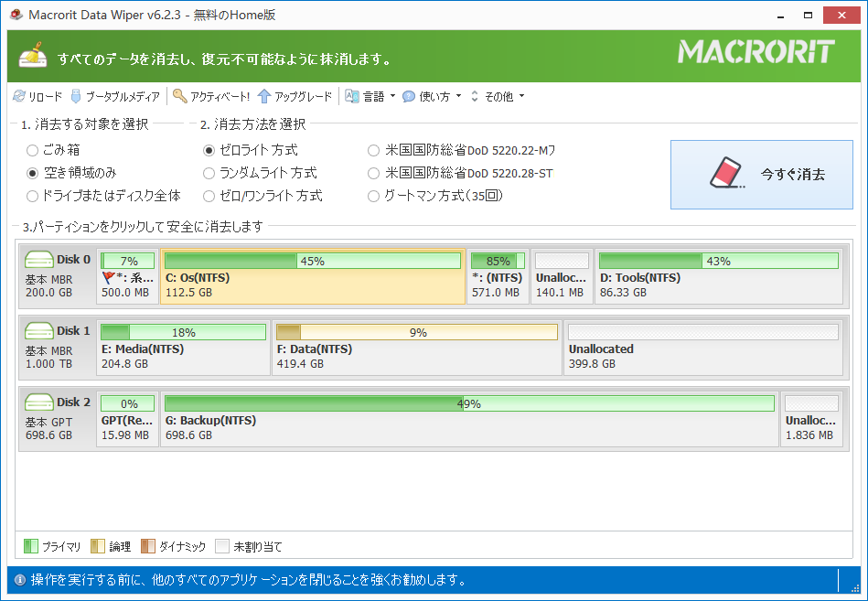This screenshot has width=868, height=601.
Task: Select the 15.98 MB GPT reserved partition
Action: tap(127, 420)
